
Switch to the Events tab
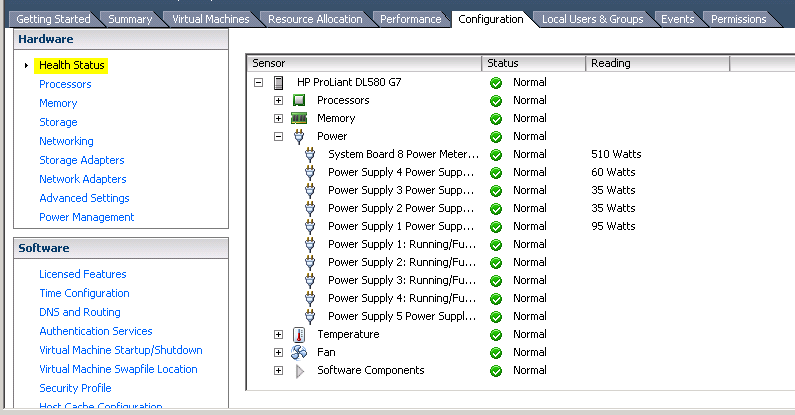(x=677, y=19)
